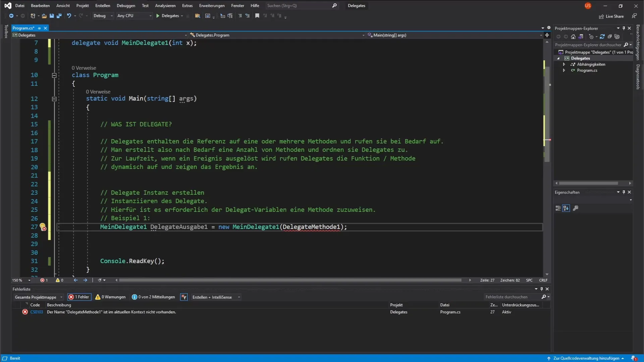644x362 pixels.
Task: Save all files with the multi-disk icon
Action: (x=59, y=16)
